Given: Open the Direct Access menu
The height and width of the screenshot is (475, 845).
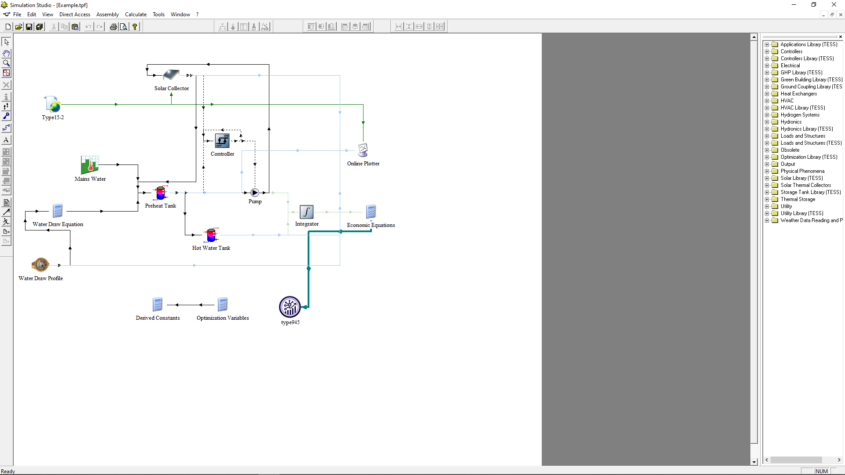Looking at the screenshot, I should point(74,14).
